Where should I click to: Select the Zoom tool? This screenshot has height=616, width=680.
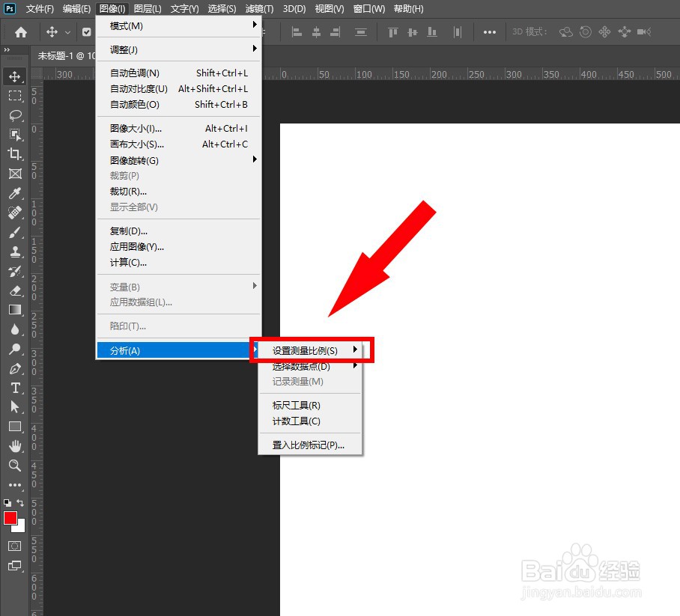coord(15,466)
